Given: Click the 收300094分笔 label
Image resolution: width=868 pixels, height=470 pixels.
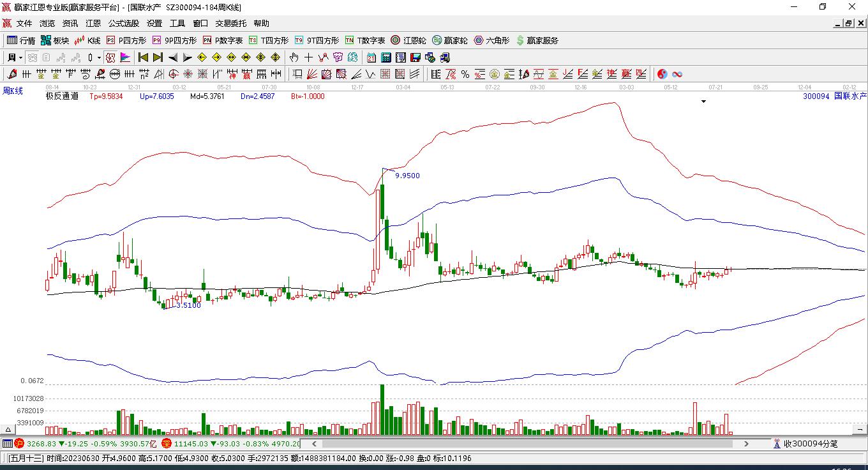Looking at the screenshot, I should tap(810, 443).
